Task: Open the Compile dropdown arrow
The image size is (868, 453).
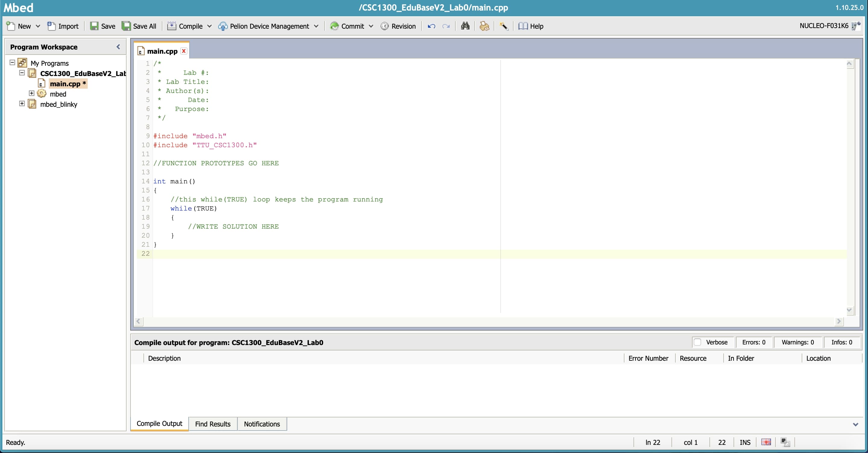Action: (209, 26)
